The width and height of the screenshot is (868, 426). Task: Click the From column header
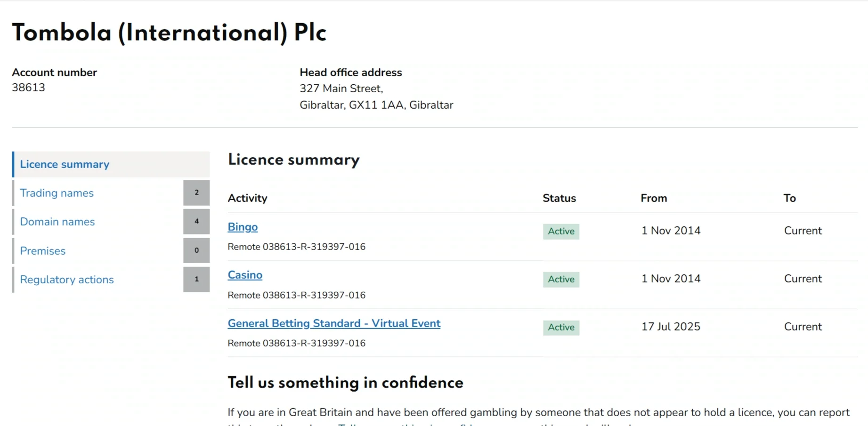point(654,198)
